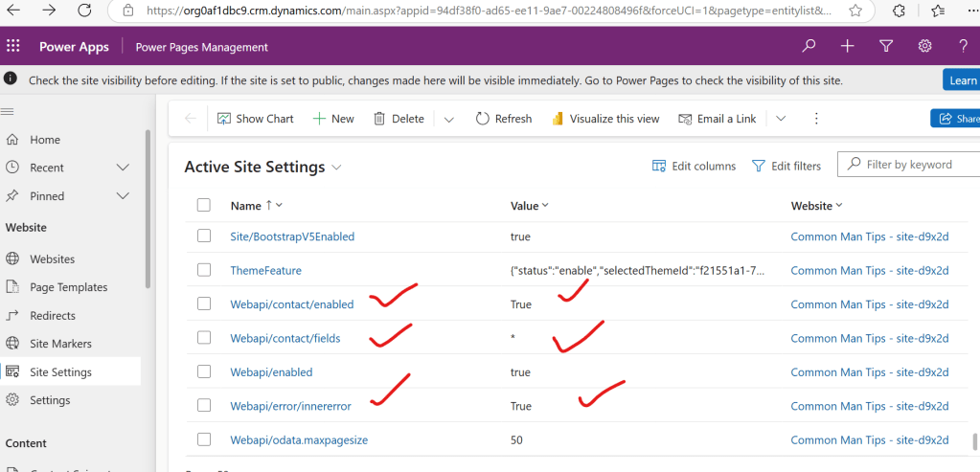Collapse the hamburger navigation menu
Viewport: 980px width, 472px height.
(x=8, y=112)
